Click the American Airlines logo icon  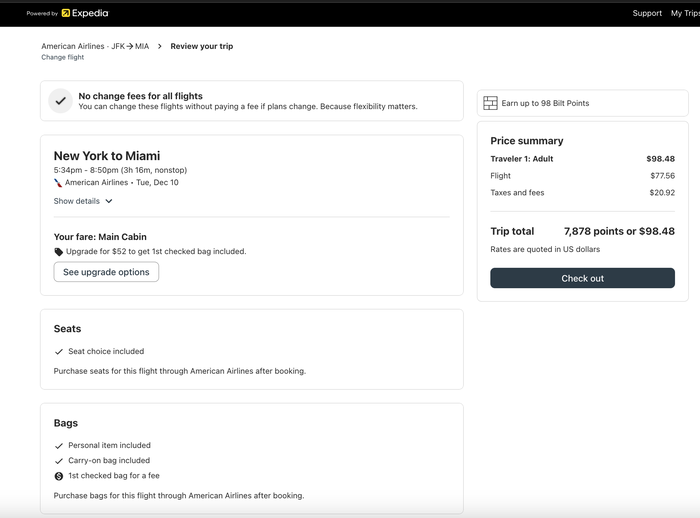click(x=58, y=183)
